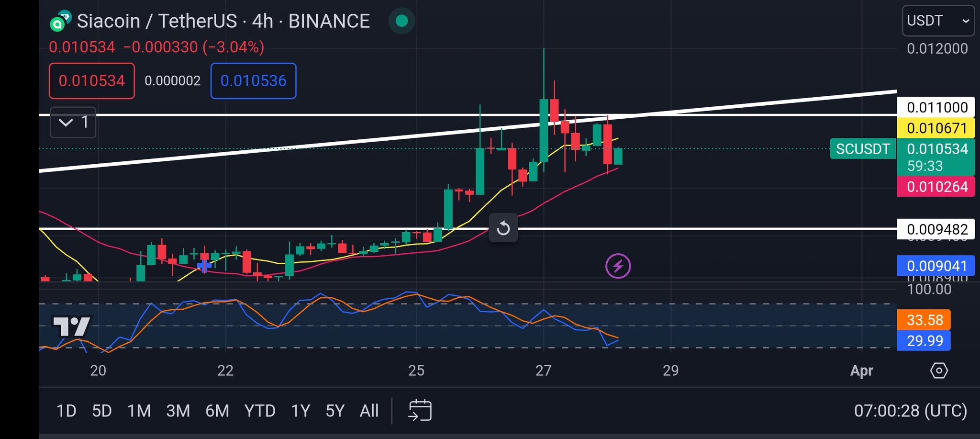980x439 pixels.
Task: Click the 07:00:28 (UTC) timezone button
Action: point(911,411)
